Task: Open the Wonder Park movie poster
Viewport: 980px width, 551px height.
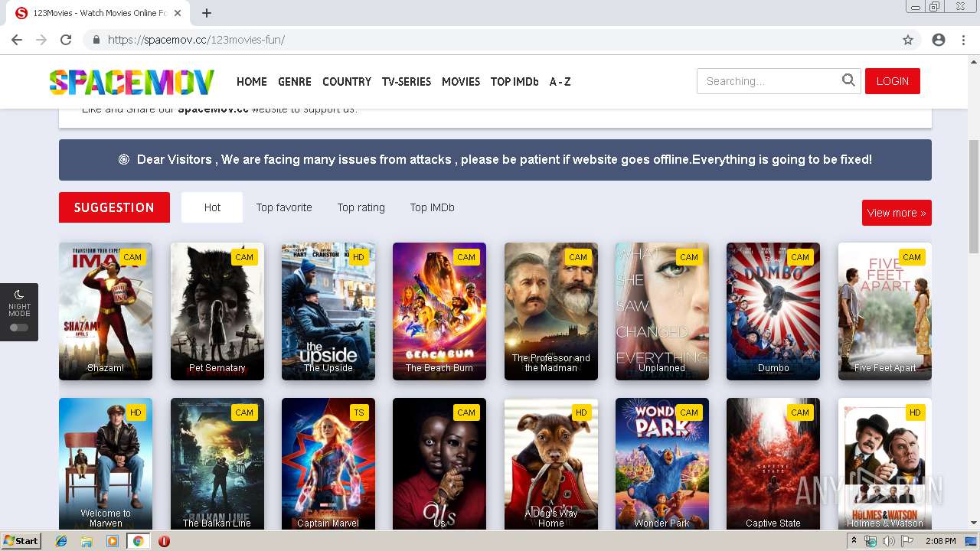Action: coord(662,464)
